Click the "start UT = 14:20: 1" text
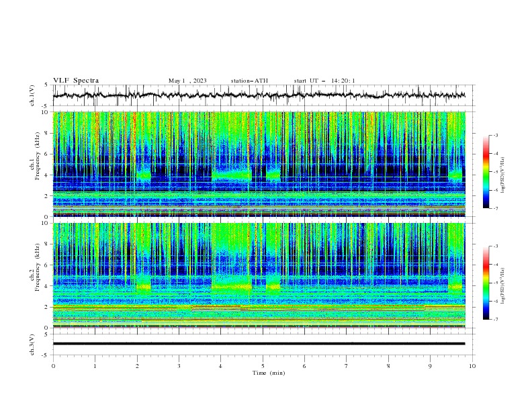 click(324, 81)
